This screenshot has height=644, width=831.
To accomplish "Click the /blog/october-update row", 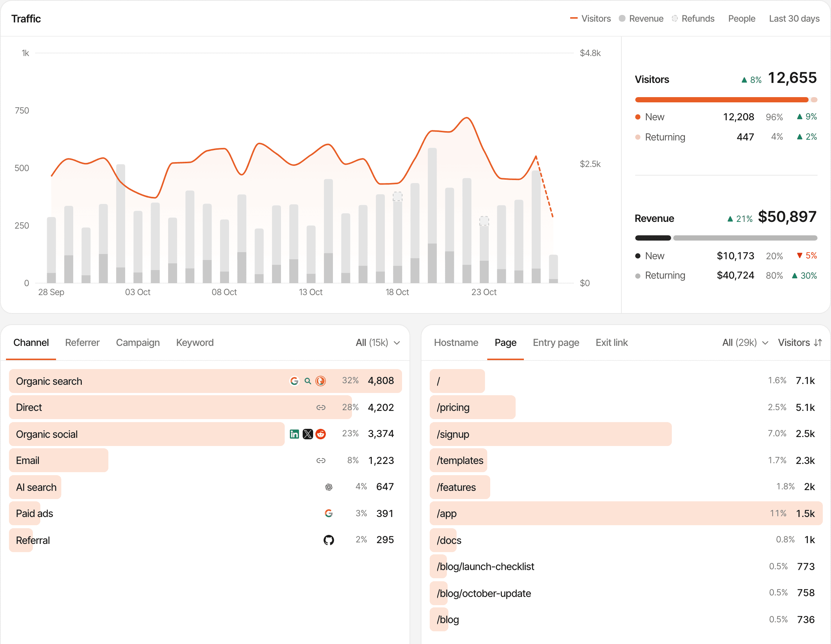I will pos(626,593).
